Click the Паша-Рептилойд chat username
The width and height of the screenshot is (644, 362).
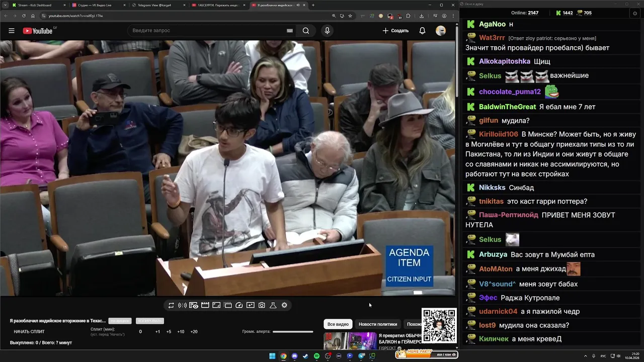(509, 215)
